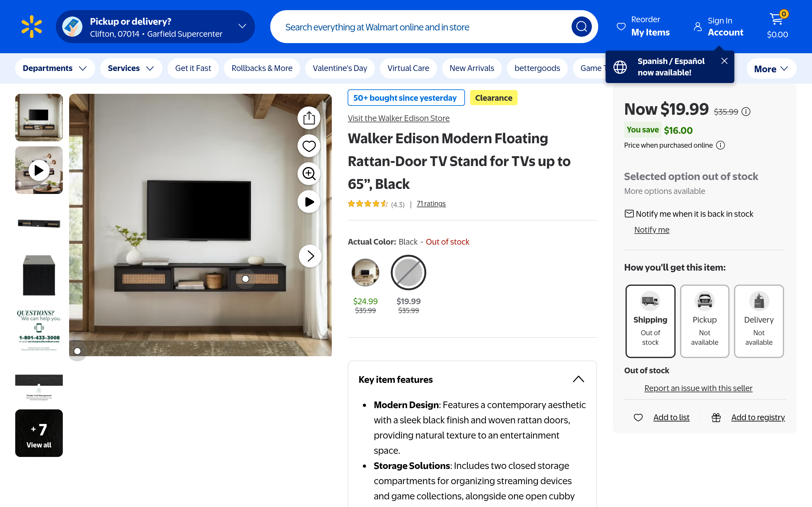Open Rollbacks & More tab
The height and width of the screenshot is (507, 812).
pos(262,68)
